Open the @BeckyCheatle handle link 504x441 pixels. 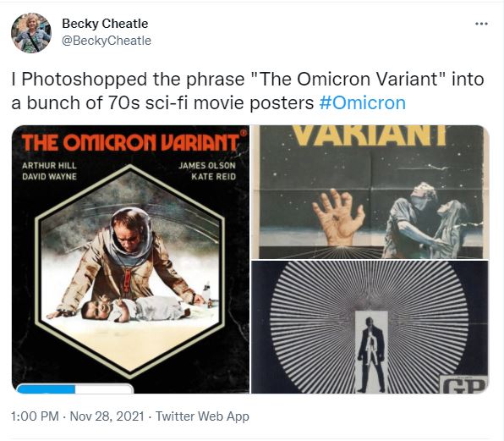(x=107, y=41)
